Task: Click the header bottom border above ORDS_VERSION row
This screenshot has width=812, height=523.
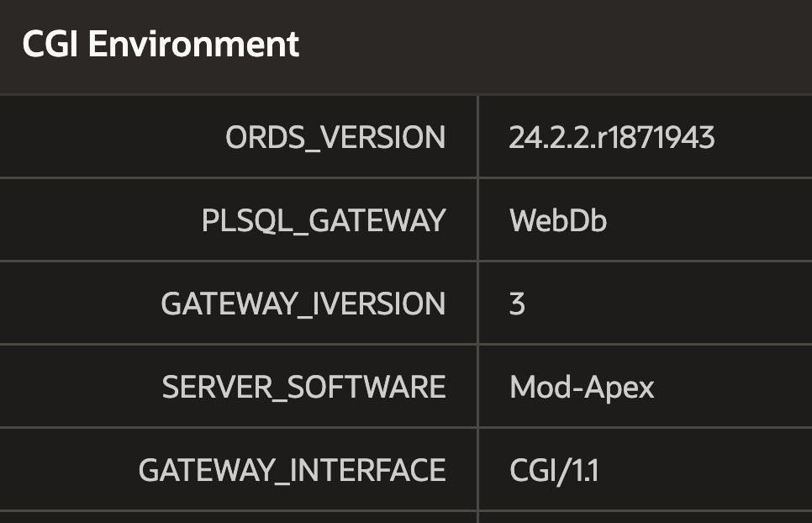Action: pos(406,95)
